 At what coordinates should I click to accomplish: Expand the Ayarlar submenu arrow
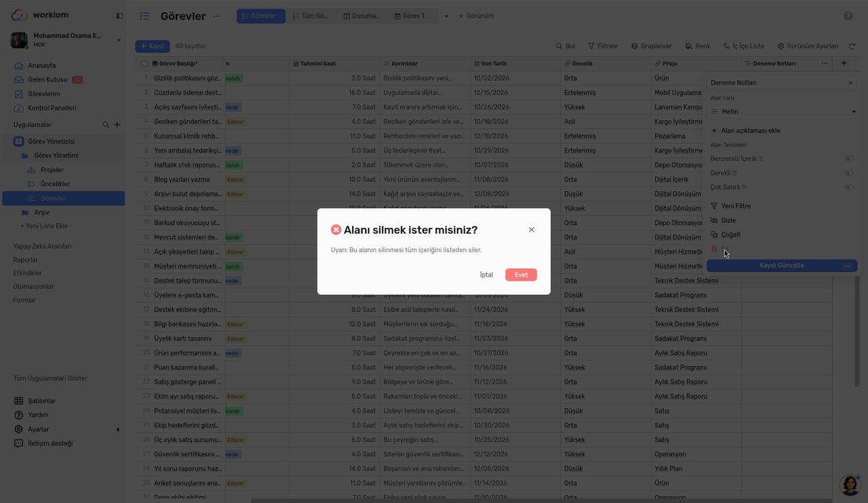pyautogui.click(x=118, y=430)
